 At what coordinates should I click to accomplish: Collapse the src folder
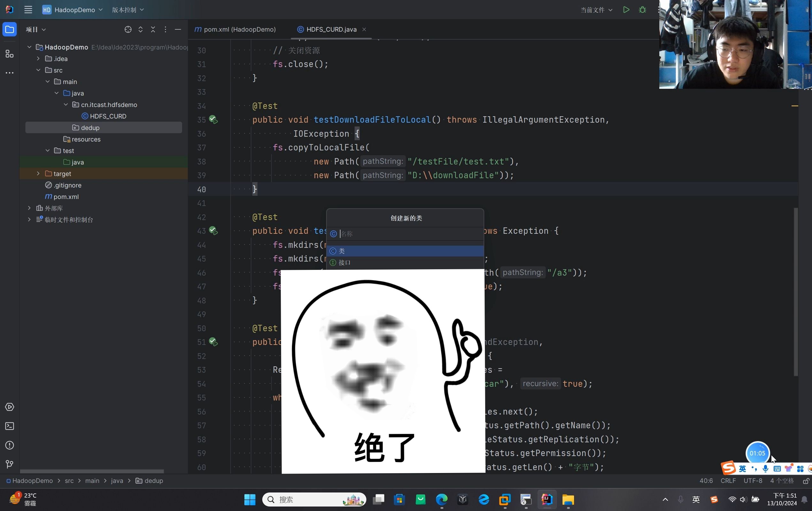point(38,70)
